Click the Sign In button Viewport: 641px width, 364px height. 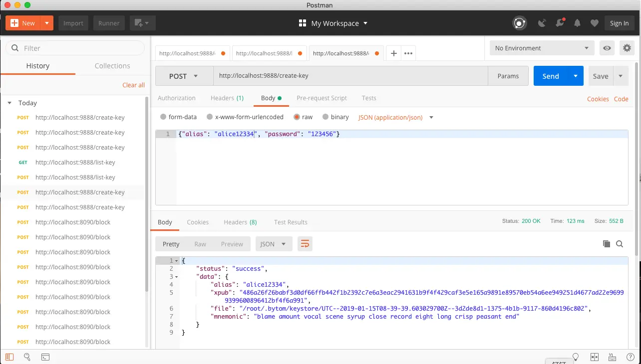pyautogui.click(x=620, y=23)
